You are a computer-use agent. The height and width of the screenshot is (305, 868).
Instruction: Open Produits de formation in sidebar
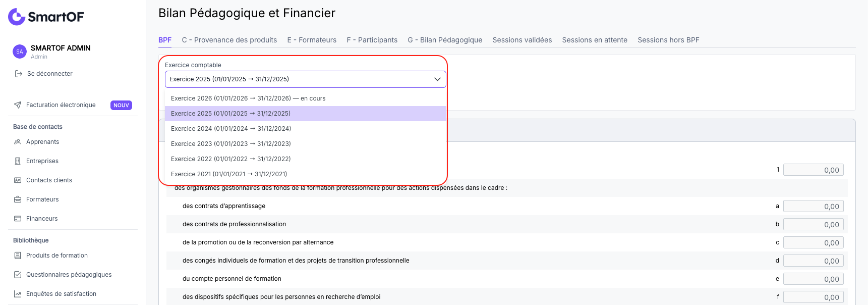coord(57,256)
